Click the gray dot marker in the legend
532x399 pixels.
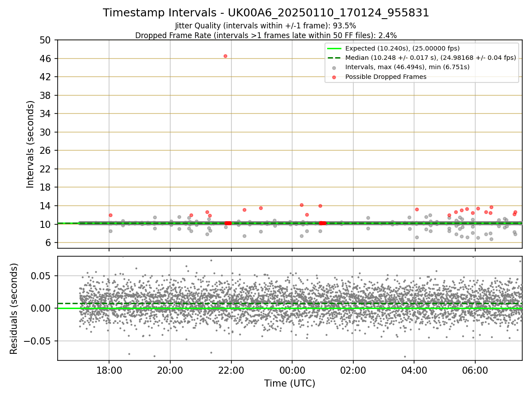pyautogui.click(x=334, y=67)
